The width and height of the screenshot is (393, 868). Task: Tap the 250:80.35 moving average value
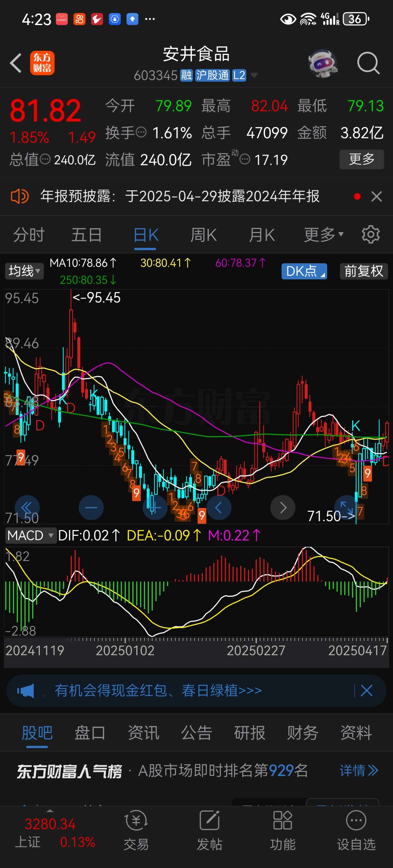88,280
